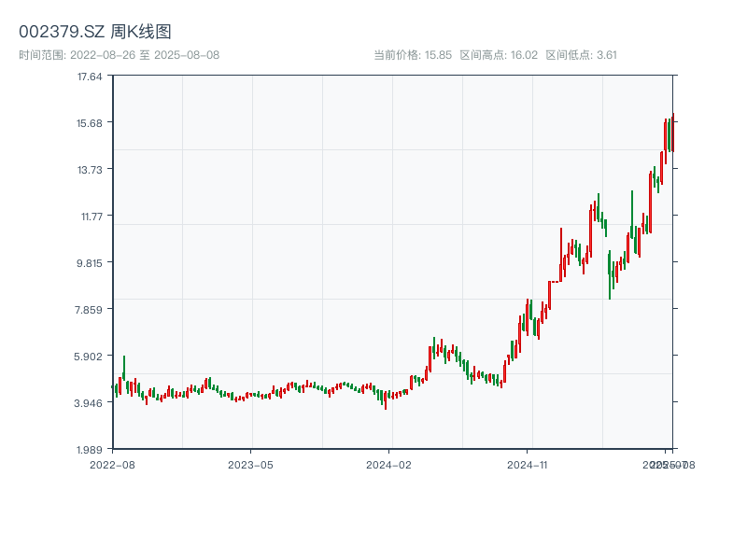
Task: Click the 15.68 y-axis label
Action: (90, 123)
